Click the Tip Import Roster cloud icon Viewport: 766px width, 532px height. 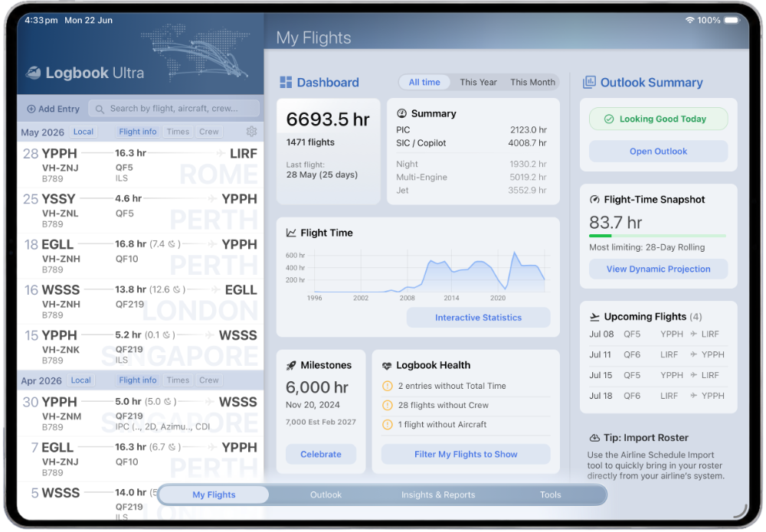pos(594,438)
